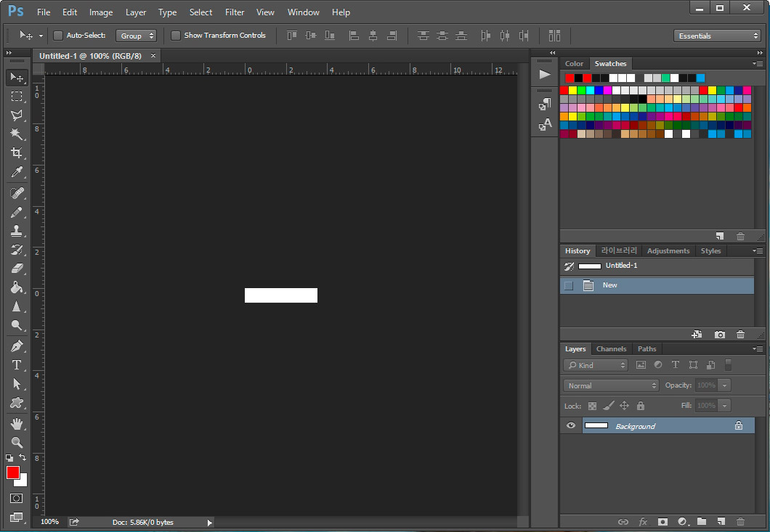Hide the Background layer eye icon
Viewport: 770px width, 532px height.
571,425
